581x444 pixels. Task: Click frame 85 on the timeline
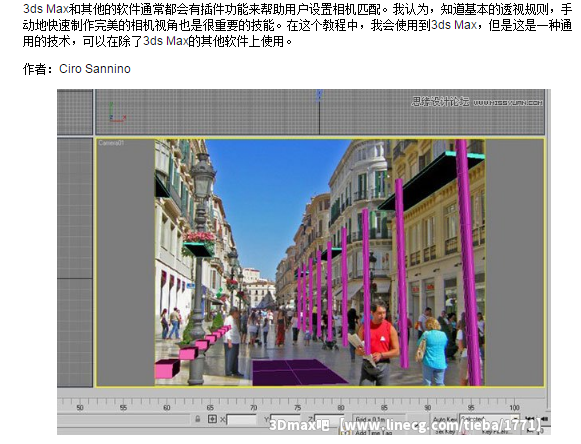pos(384,407)
